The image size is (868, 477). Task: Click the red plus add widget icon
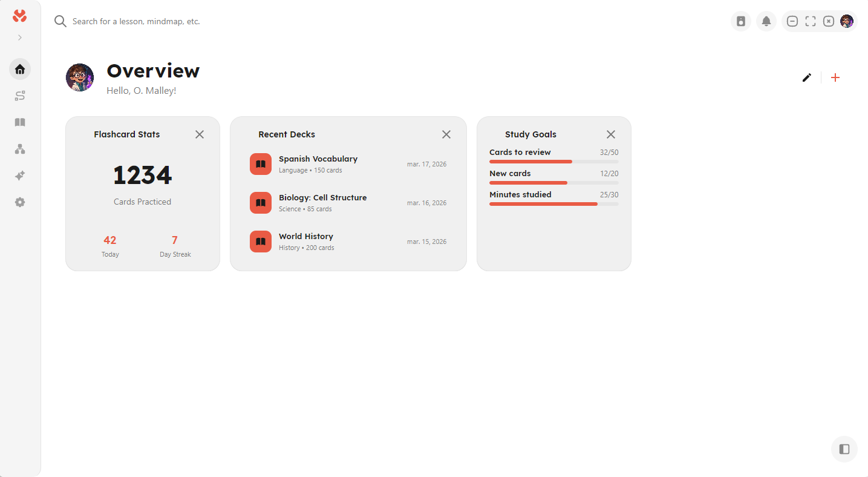point(835,77)
